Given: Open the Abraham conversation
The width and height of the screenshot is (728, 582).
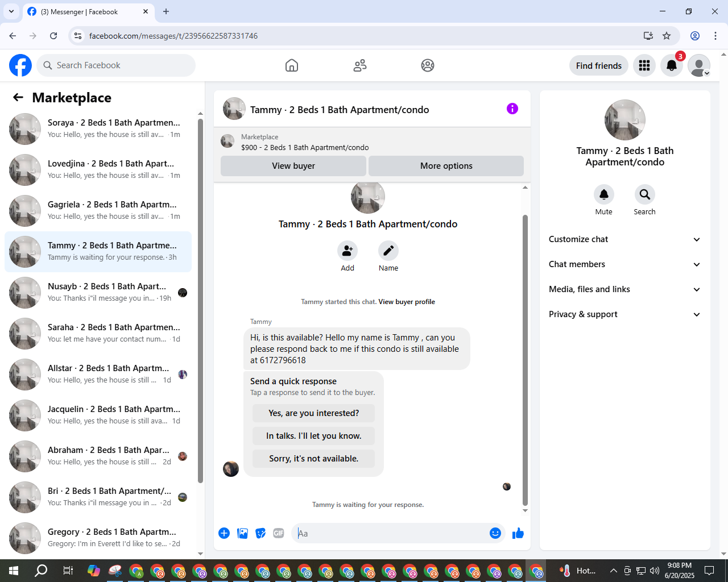Looking at the screenshot, I should pos(98,456).
